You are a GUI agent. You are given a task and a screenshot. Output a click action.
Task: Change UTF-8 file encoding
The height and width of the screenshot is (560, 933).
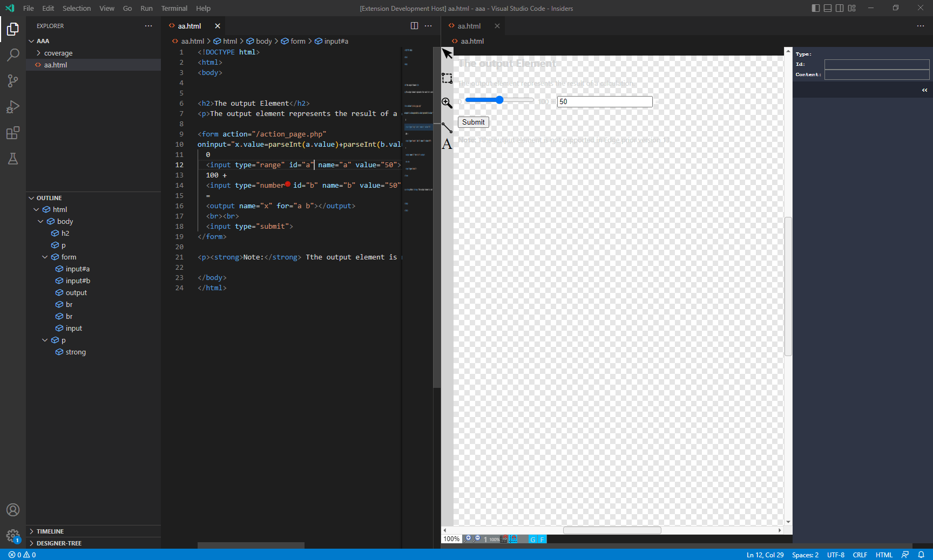point(835,555)
